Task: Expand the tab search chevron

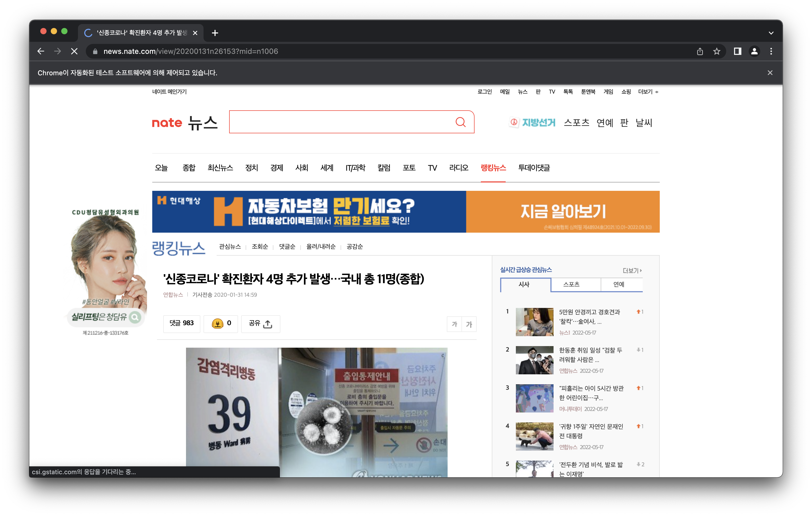Action: click(771, 33)
